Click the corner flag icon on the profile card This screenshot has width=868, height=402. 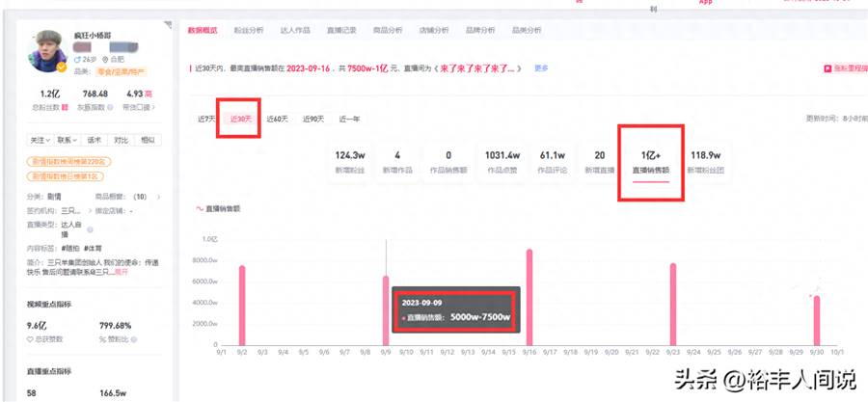[x=168, y=24]
